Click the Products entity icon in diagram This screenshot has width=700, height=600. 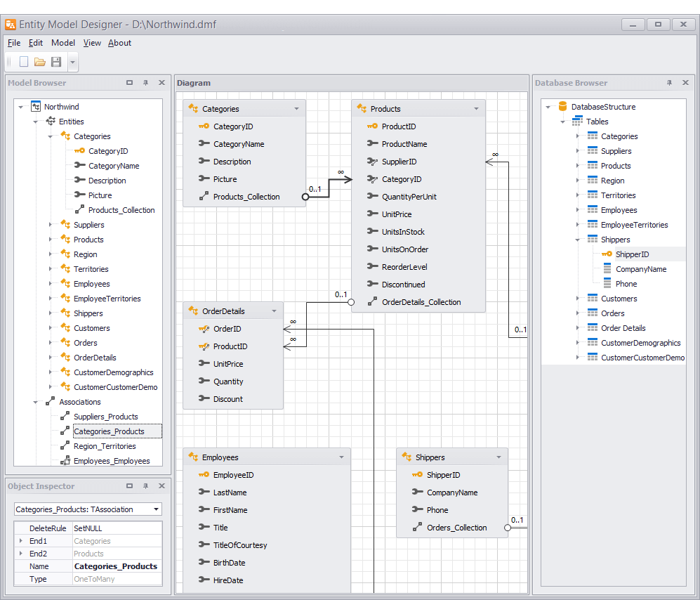coord(362,109)
